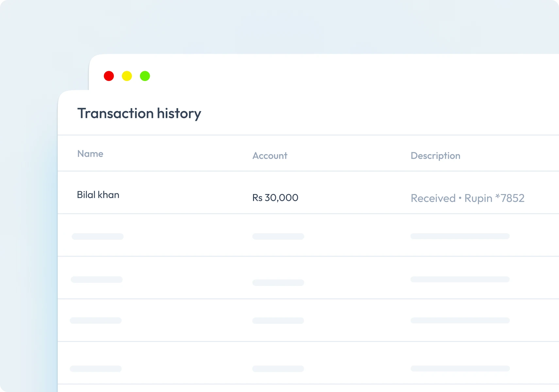This screenshot has width=559, height=392.
Task: Select the placeholder description in second row
Action: 460,236
